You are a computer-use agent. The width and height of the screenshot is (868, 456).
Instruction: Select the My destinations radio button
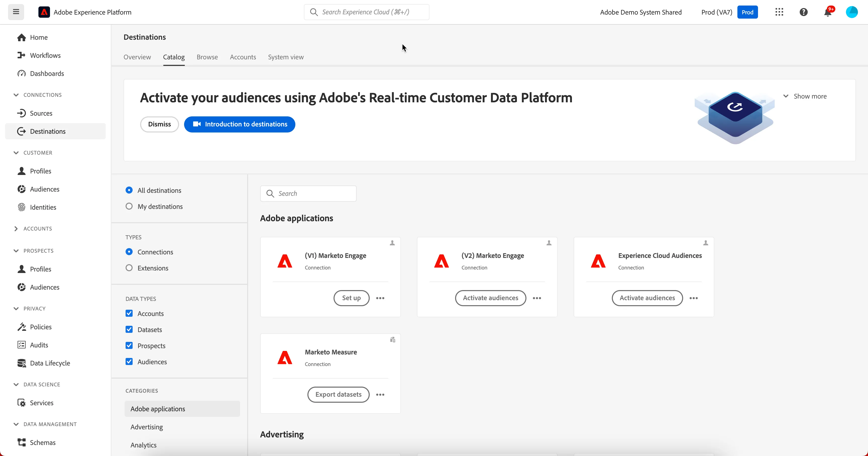pos(129,206)
